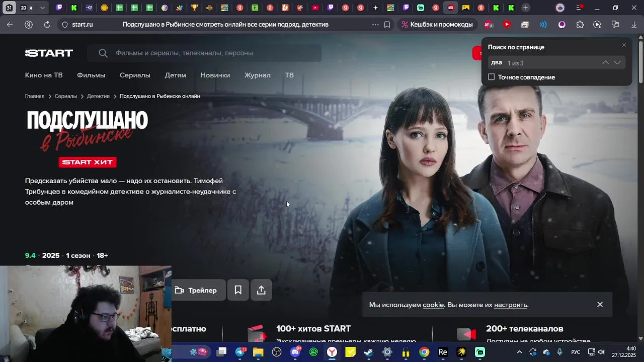Screen dimensions: 644x362
Task: Open the Yandex home button beside back arrow
Action: 29,24
